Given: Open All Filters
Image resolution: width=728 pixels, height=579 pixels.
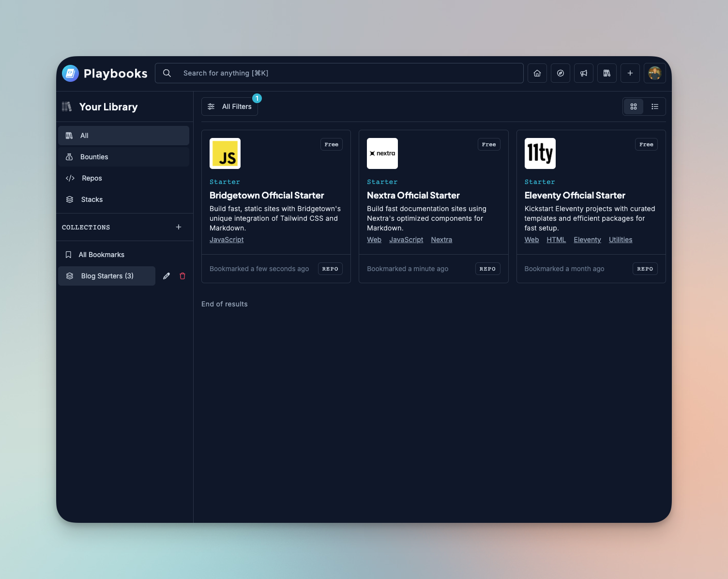Looking at the screenshot, I should coord(229,107).
